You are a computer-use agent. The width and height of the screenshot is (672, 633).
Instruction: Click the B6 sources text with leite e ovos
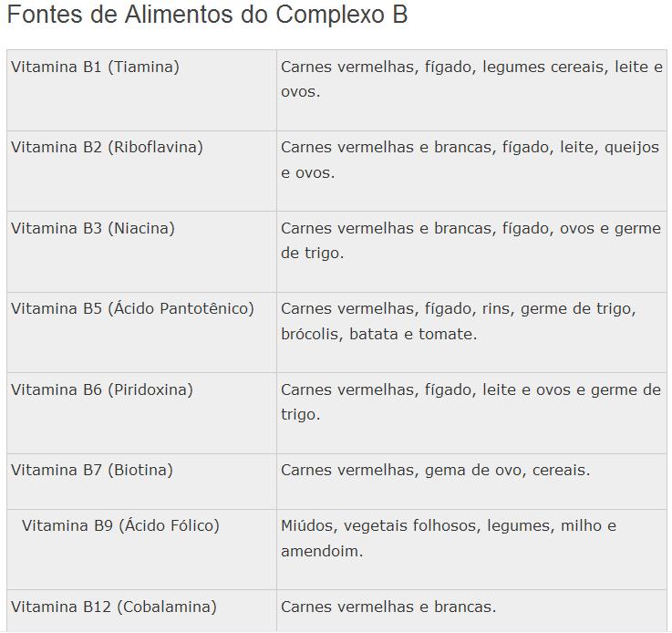[471, 402]
